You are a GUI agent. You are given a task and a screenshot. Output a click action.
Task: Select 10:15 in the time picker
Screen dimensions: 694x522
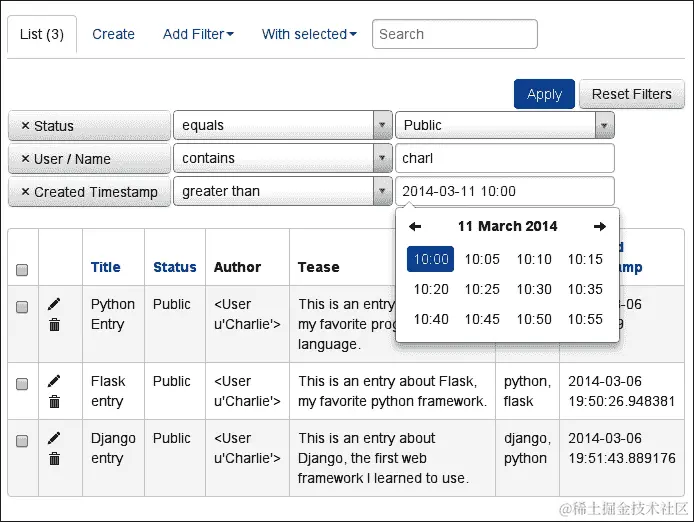click(585, 259)
